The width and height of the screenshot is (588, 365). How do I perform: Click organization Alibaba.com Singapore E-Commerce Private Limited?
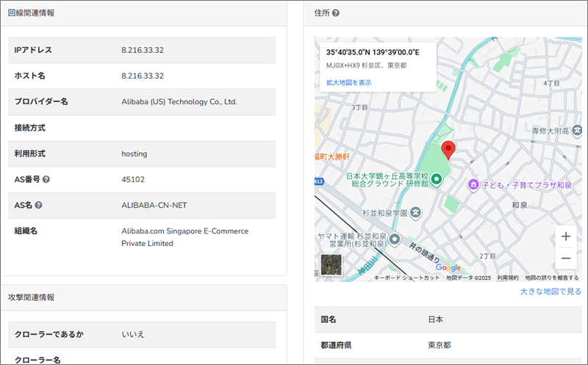pos(185,237)
